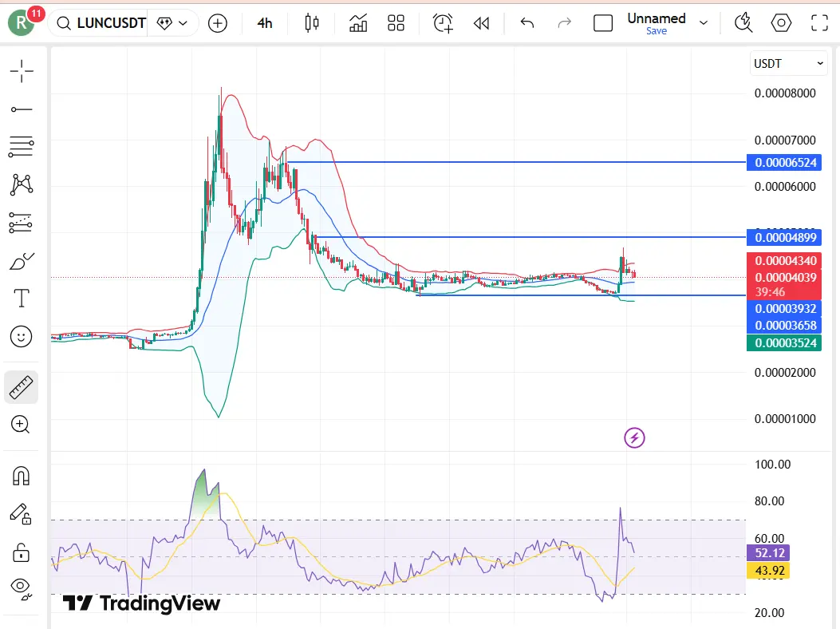Open the 4h interval menu
This screenshot has height=629, width=840.
tap(265, 22)
